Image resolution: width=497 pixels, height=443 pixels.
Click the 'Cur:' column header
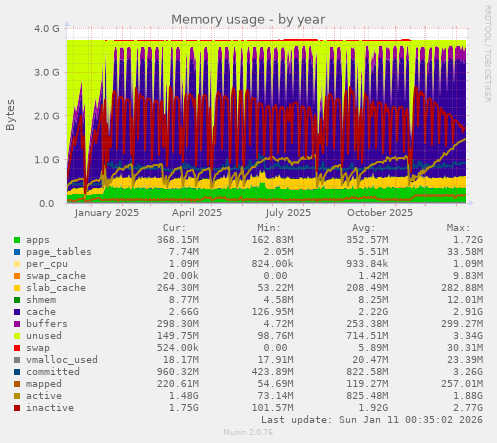click(x=174, y=228)
